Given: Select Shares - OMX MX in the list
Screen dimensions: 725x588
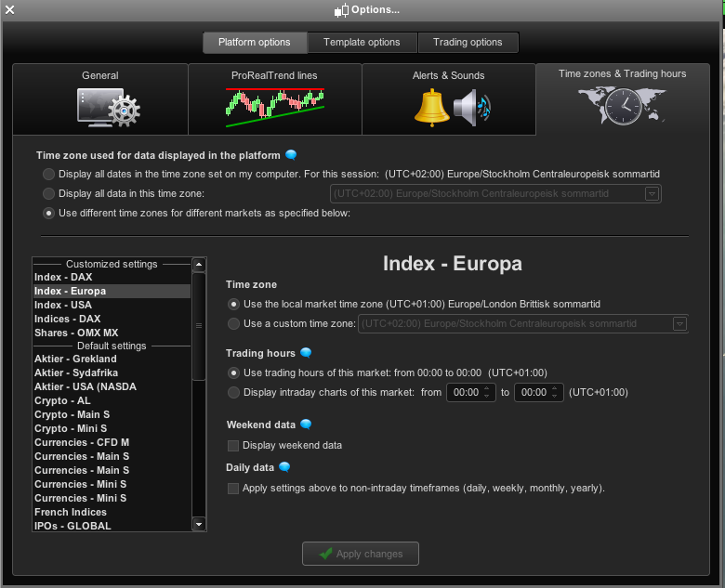Looking at the screenshot, I should point(112,333).
